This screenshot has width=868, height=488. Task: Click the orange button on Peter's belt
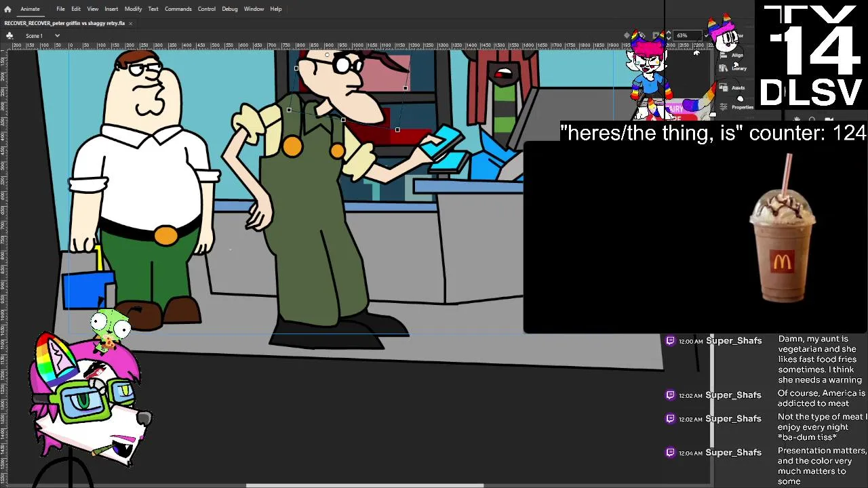click(166, 235)
